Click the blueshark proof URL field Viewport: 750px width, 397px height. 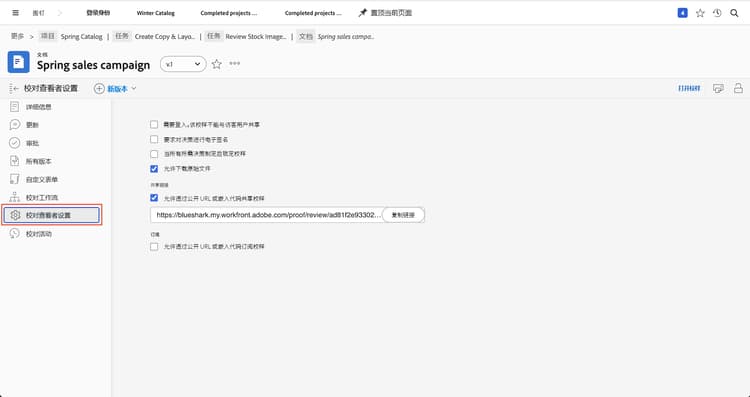click(267, 215)
